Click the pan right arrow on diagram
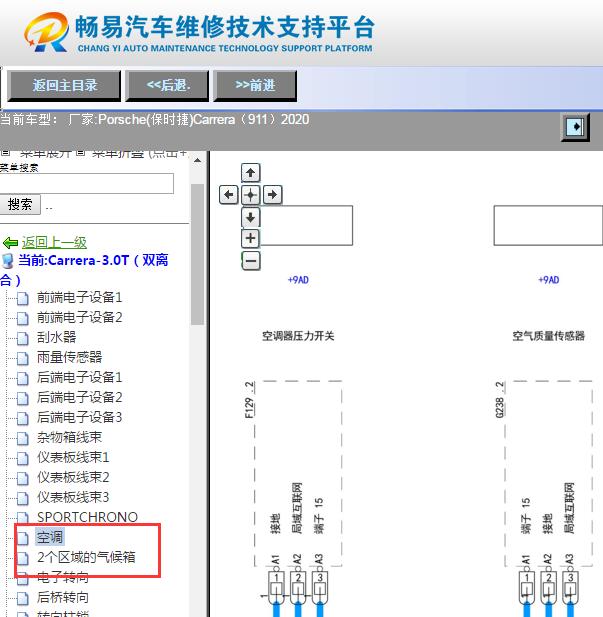The height and width of the screenshot is (617, 603). tap(272, 194)
